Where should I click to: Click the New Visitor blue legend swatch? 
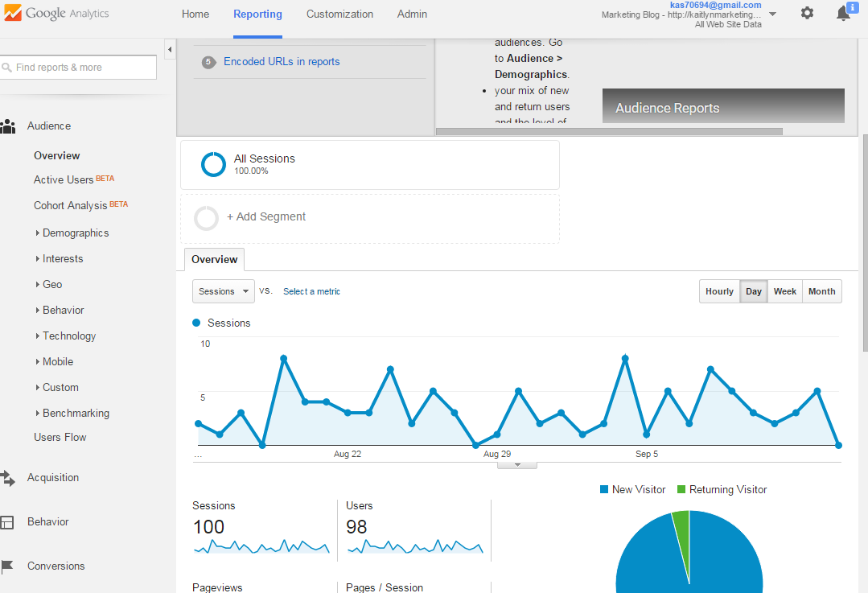604,489
